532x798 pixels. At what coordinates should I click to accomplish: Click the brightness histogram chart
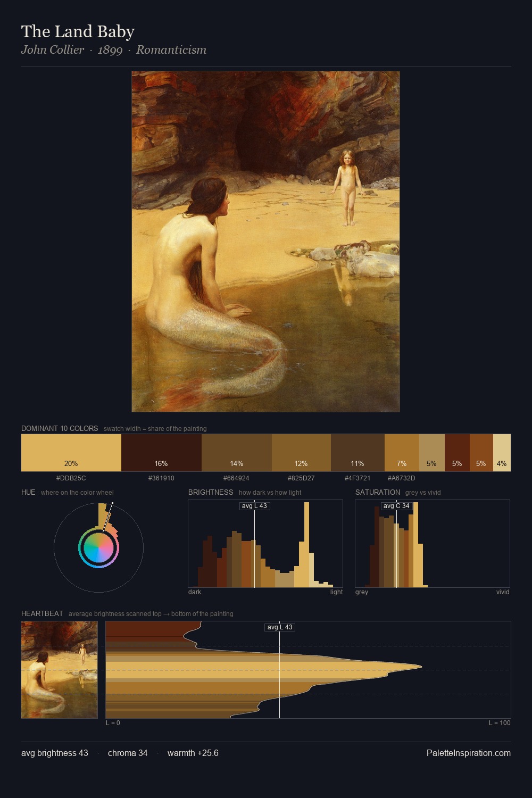tap(265, 544)
